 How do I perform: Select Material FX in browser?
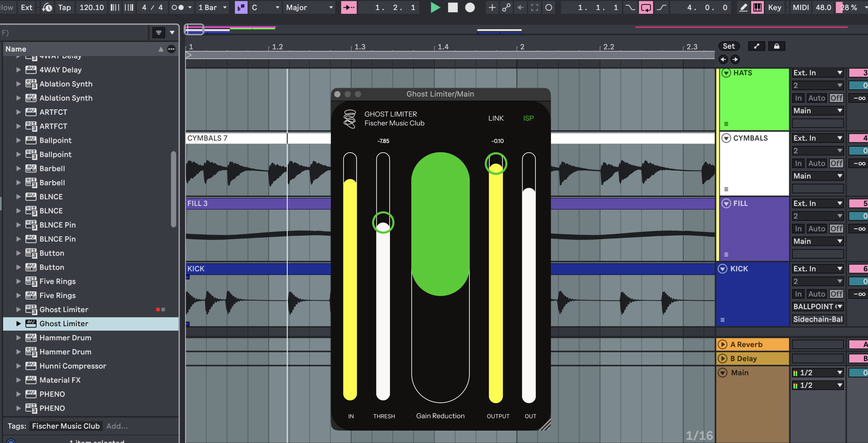pos(60,380)
